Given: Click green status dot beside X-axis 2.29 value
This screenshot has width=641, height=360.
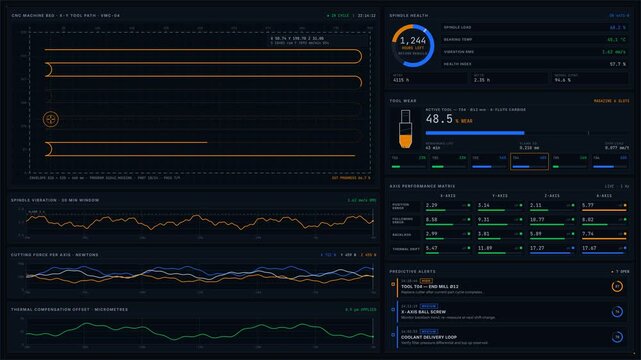Looking at the screenshot, I should click(x=469, y=206).
